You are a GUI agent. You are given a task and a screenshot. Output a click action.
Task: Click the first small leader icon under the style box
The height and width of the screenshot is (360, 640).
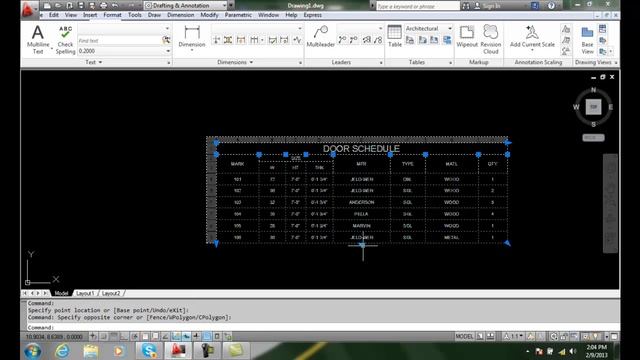click(x=342, y=40)
